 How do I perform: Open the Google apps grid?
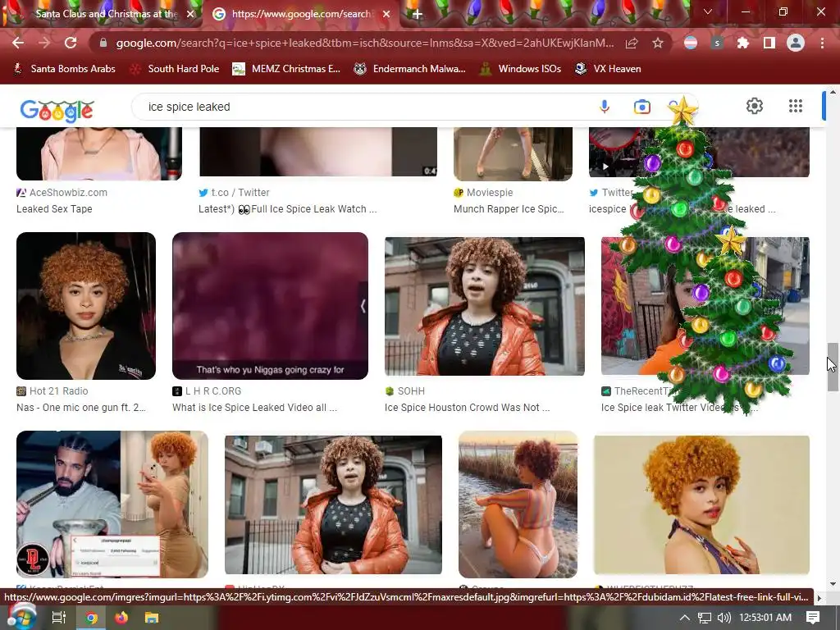click(796, 106)
